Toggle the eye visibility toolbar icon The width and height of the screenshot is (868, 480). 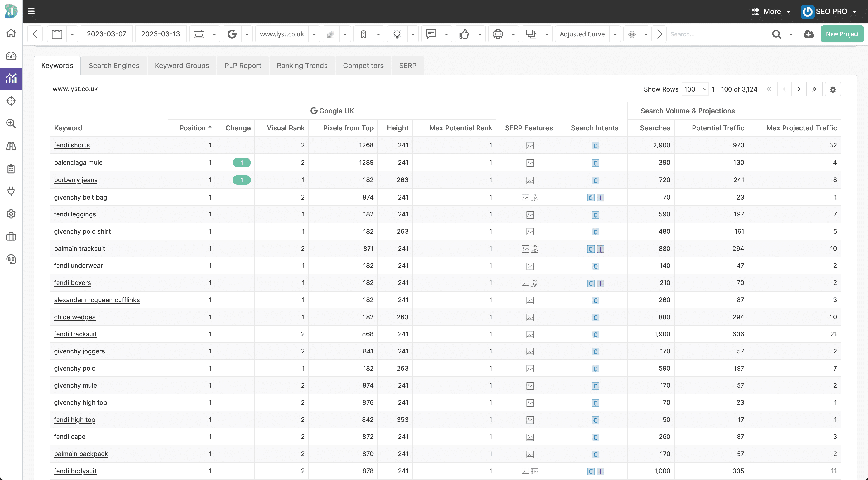coord(632,34)
